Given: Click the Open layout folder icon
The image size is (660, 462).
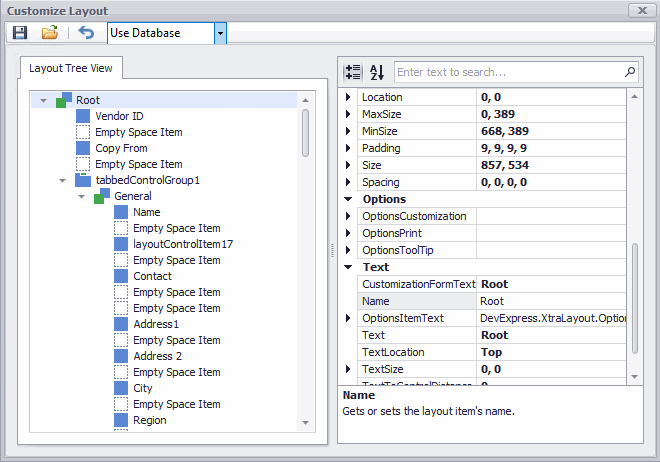Looking at the screenshot, I should (x=49, y=33).
